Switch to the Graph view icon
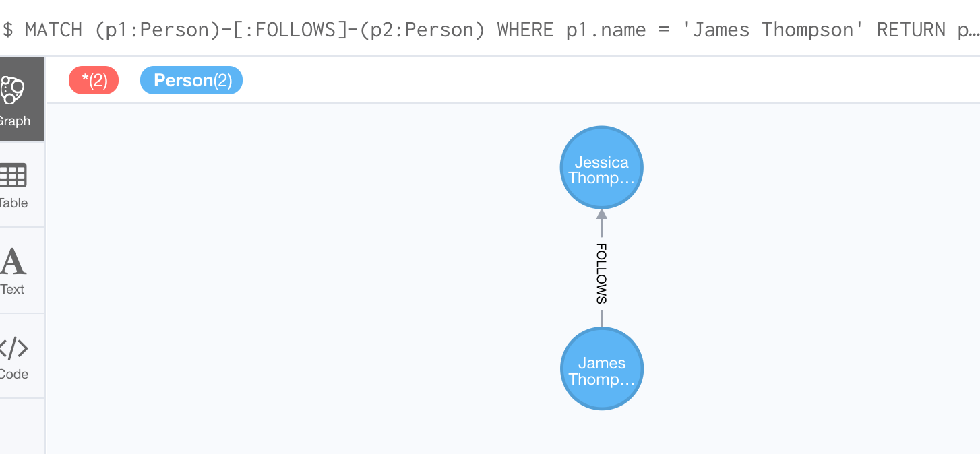This screenshot has width=980, height=454. pos(13,90)
